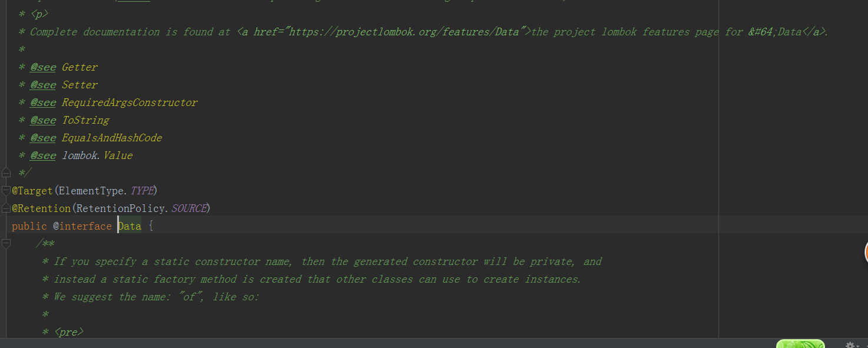
Task: Click the green leaf widget at the bottom
Action: pos(800,344)
